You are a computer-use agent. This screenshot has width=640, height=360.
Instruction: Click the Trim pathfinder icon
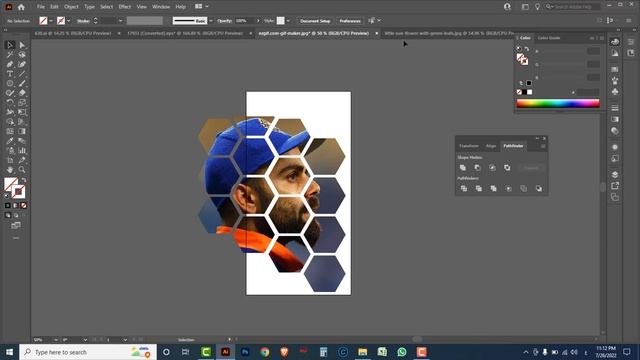pos(478,189)
